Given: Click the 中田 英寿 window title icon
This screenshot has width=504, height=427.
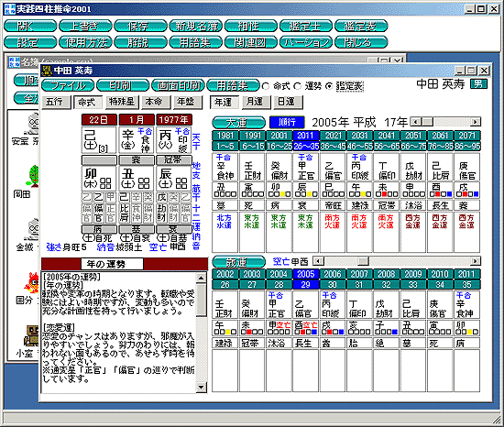Looking at the screenshot, I should (47, 71).
